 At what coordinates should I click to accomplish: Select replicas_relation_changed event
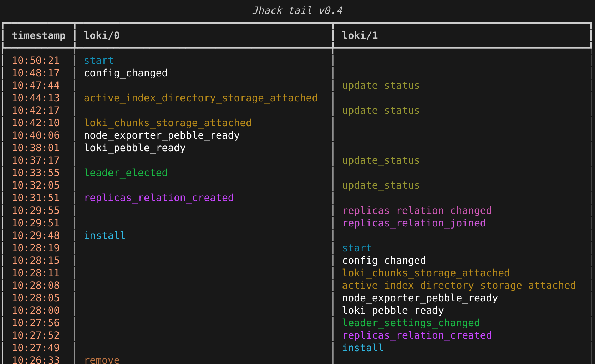click(417, 211)
